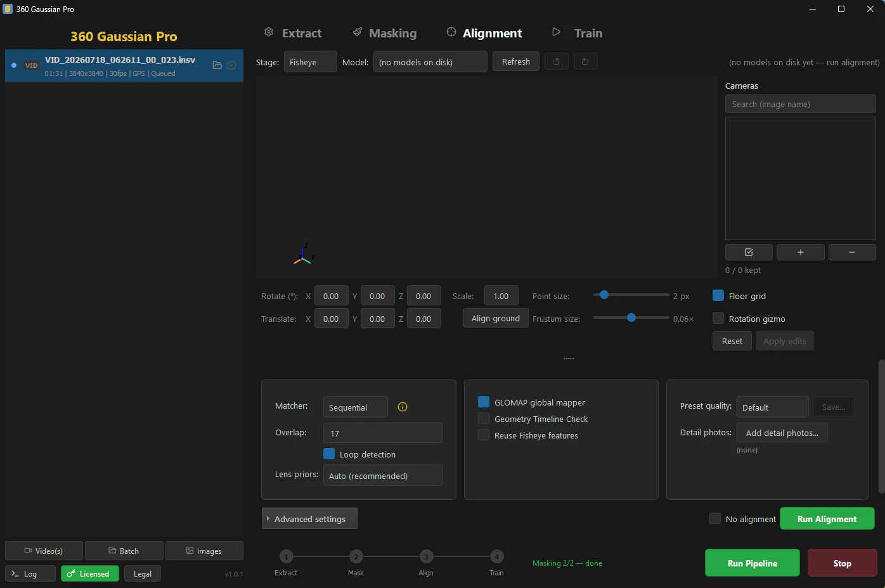
Task: Click step 1 Extract pipeline circle
Action: (x=287, y=556)
